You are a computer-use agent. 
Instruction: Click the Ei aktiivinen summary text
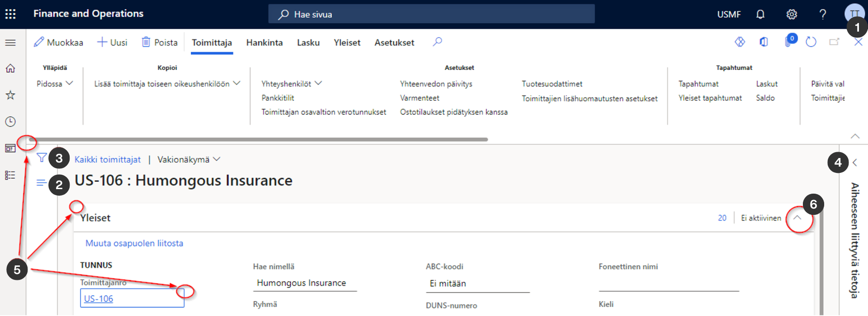[761, 218]
